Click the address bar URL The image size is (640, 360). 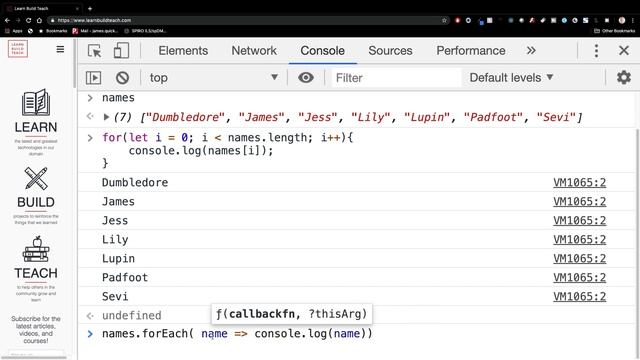(x=94, y=20)
